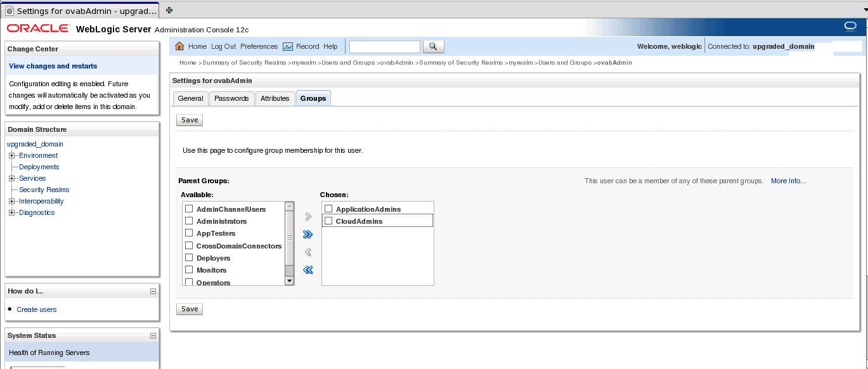Click Available list scrollbar up arrow

coord(290,206)
